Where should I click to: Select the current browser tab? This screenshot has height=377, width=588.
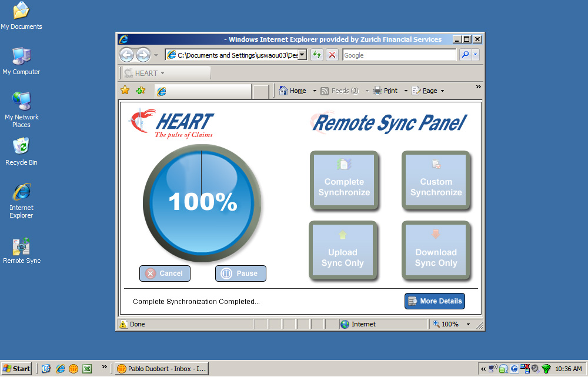pos(203,91)
